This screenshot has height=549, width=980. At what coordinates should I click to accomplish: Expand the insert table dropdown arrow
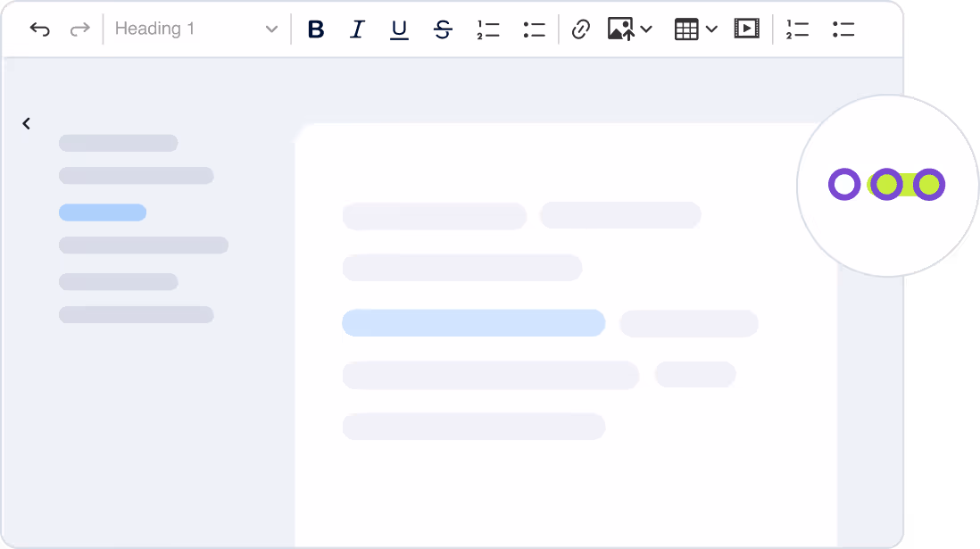[711, 29]
